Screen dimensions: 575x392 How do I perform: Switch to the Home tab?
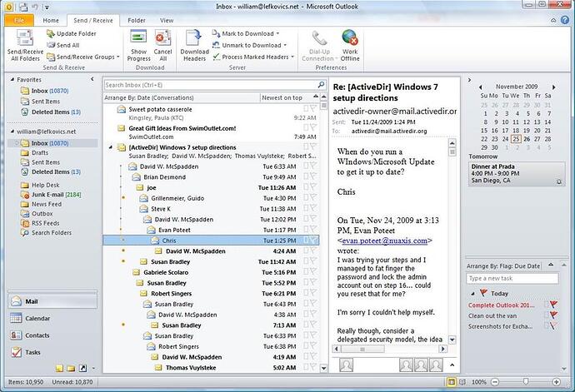coord(51,21)
